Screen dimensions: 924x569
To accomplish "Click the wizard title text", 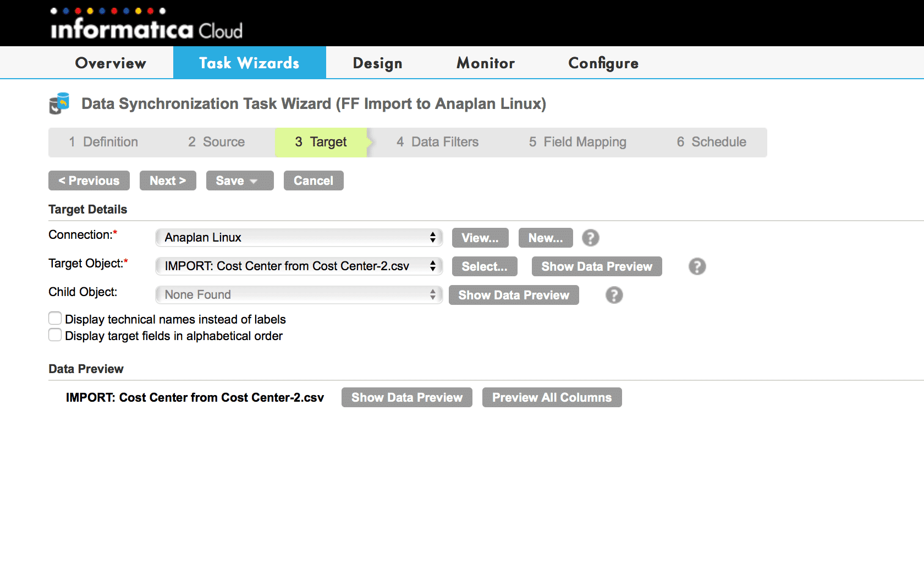I will [x=313, y=103].
